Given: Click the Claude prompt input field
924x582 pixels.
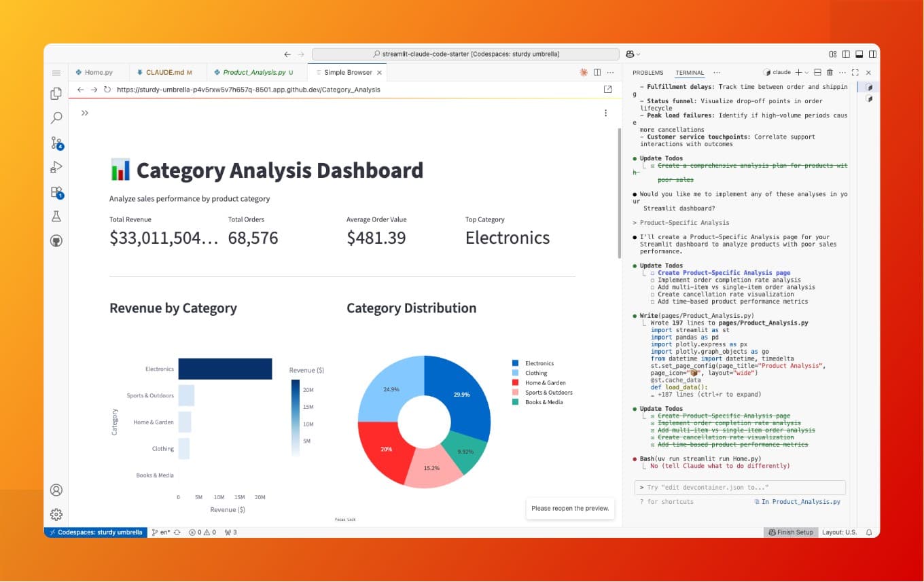Looking at the screenshot, I should 741,488.
